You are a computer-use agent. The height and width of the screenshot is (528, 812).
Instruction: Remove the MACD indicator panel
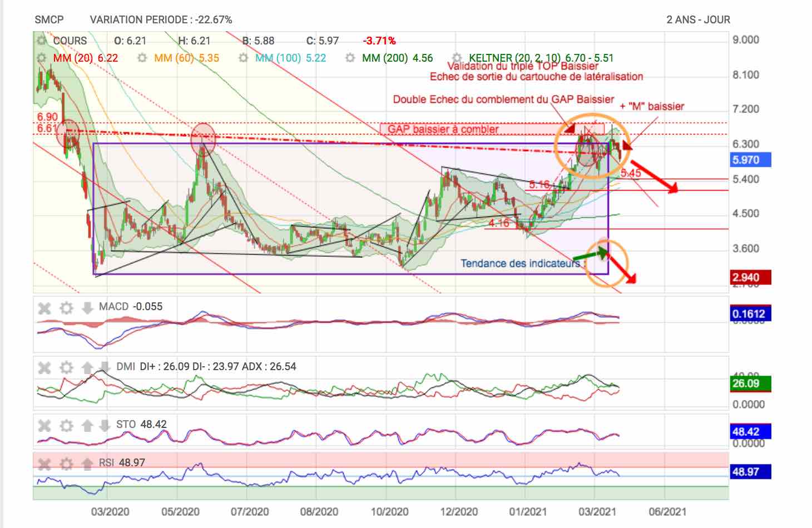44,307
